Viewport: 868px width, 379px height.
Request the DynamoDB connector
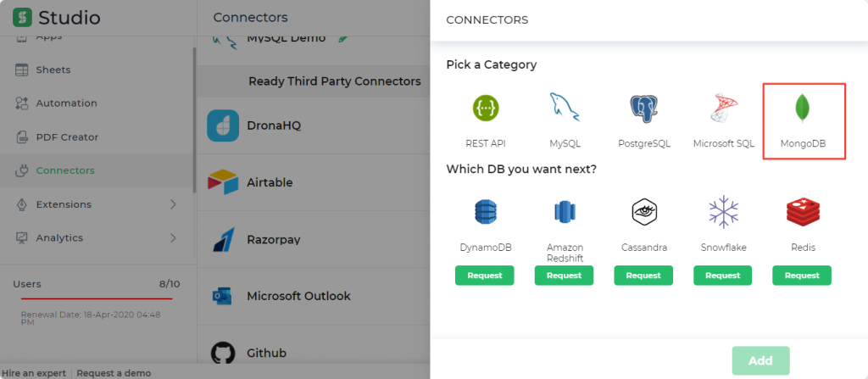[x=484, y=276]
